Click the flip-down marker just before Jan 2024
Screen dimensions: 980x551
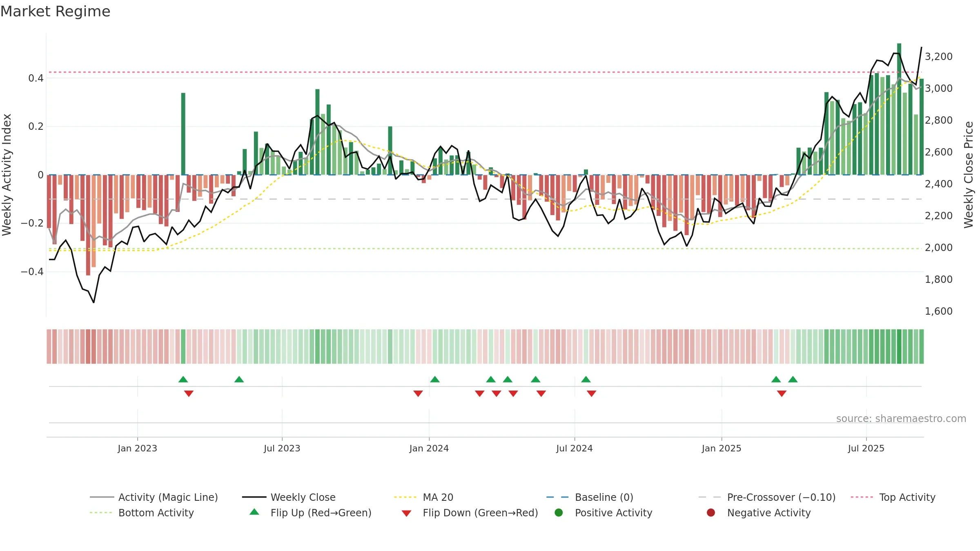pyautogui.click(x=418, y=393)
